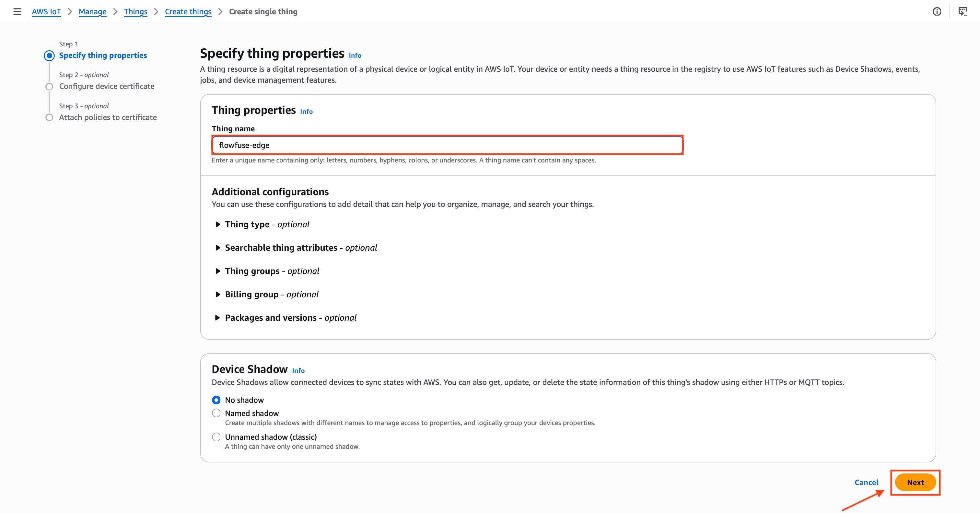
Task: Select the No shadow radio button
Action: (x=216, y=400)
